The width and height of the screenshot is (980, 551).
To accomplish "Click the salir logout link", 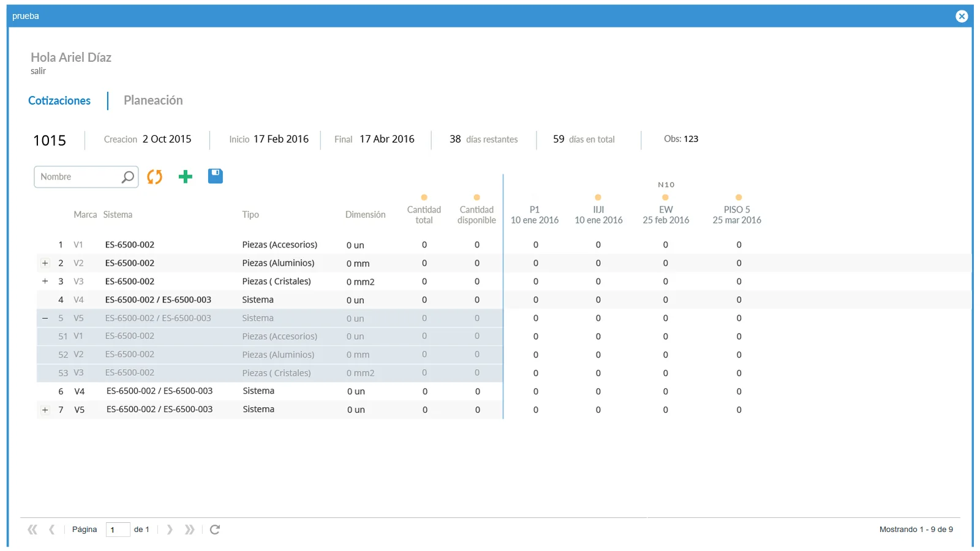I will 38,71.
